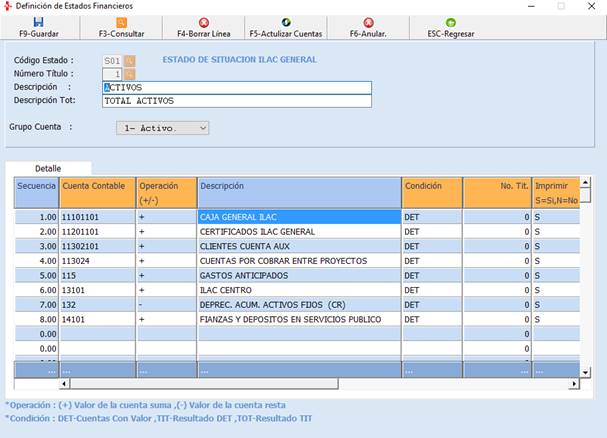Click the Descripción Tot field TOTAL ACTIVOS

click(x=236, y=101)
